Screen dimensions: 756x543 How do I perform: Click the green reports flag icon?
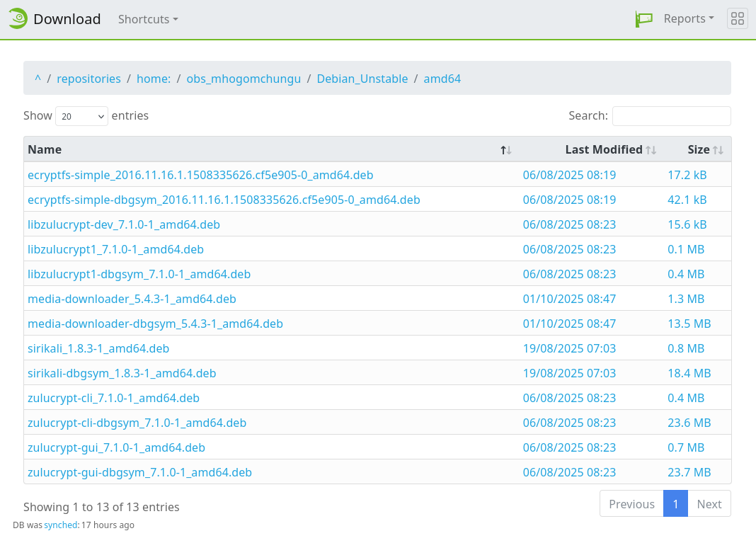[643, 19]
